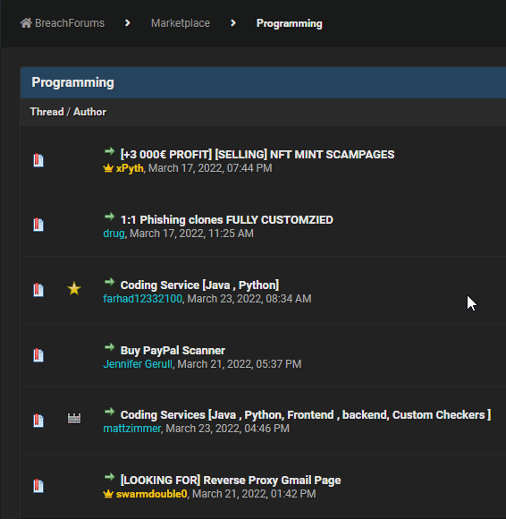Open Coding Service [Java , Python] thread
Viewport: 506px width, 520px height.
(x=200, y=285)
